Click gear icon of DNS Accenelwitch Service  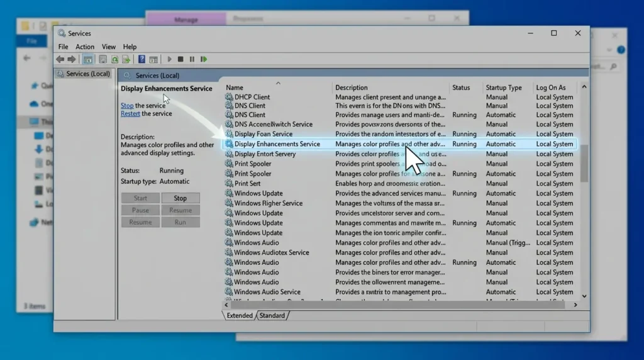[229, 124]
